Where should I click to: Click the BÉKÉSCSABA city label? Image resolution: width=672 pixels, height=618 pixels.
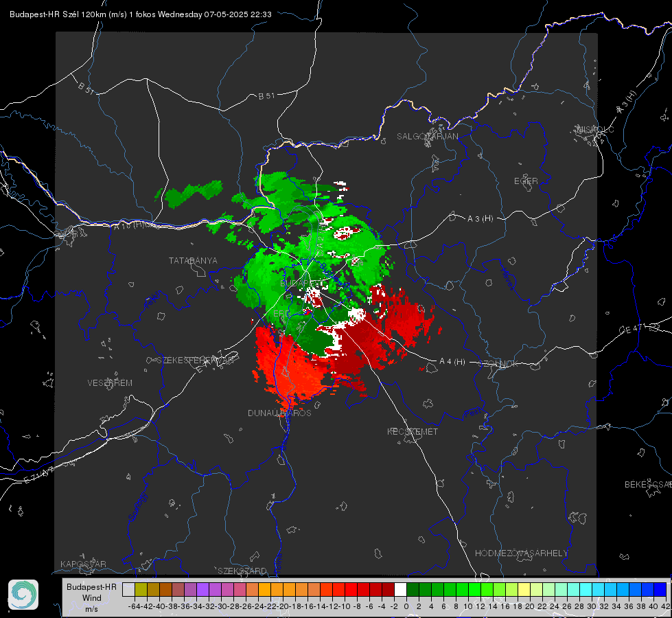point(648,485)
